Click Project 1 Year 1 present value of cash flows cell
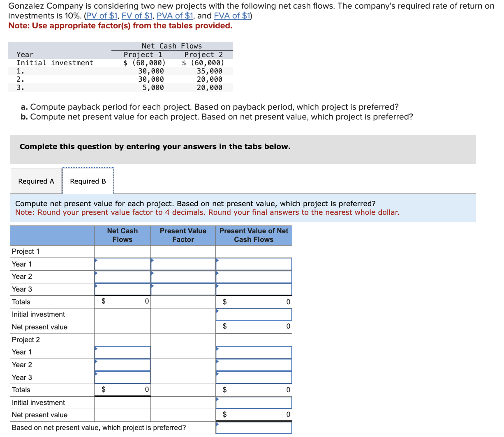Image resolution: width=504 pixels, height=437 pixels. 254,264
